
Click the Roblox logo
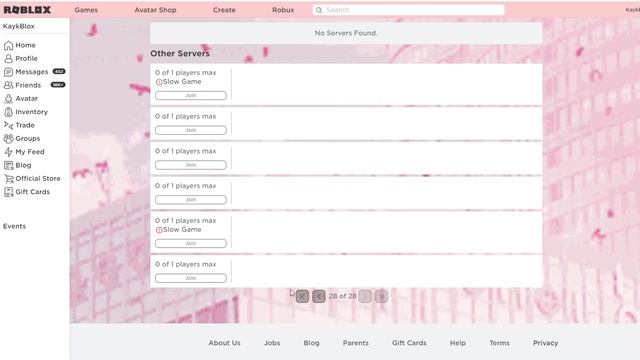(x=27, y=10)
